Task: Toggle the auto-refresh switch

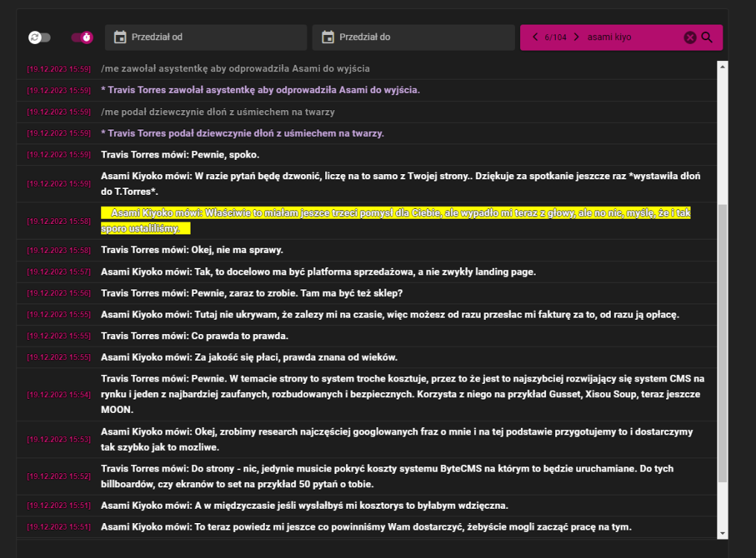Action: (39, 37)
